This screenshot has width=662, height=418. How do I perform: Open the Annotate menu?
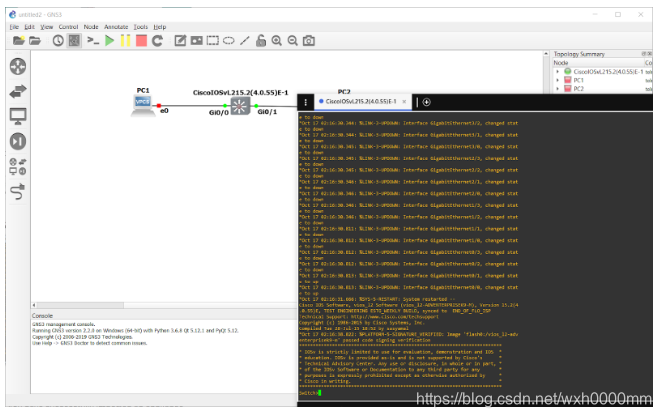point(116,27)
